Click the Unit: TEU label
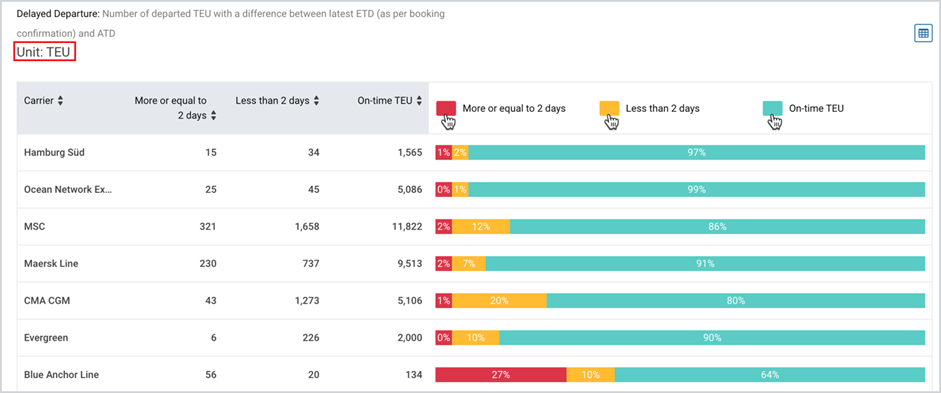Screen dimensions: 941x393 coord(43,52)
